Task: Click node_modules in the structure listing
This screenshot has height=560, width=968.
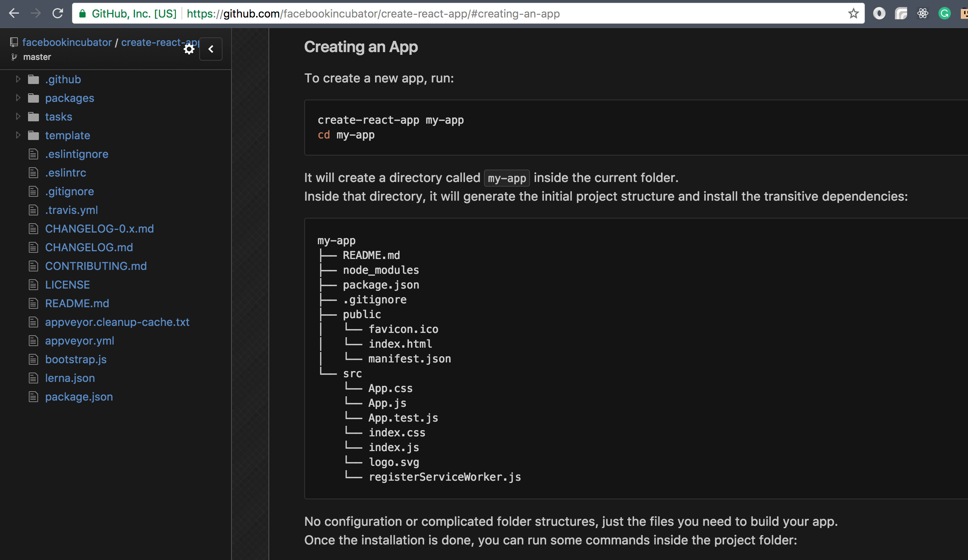Action: (381, 270)
